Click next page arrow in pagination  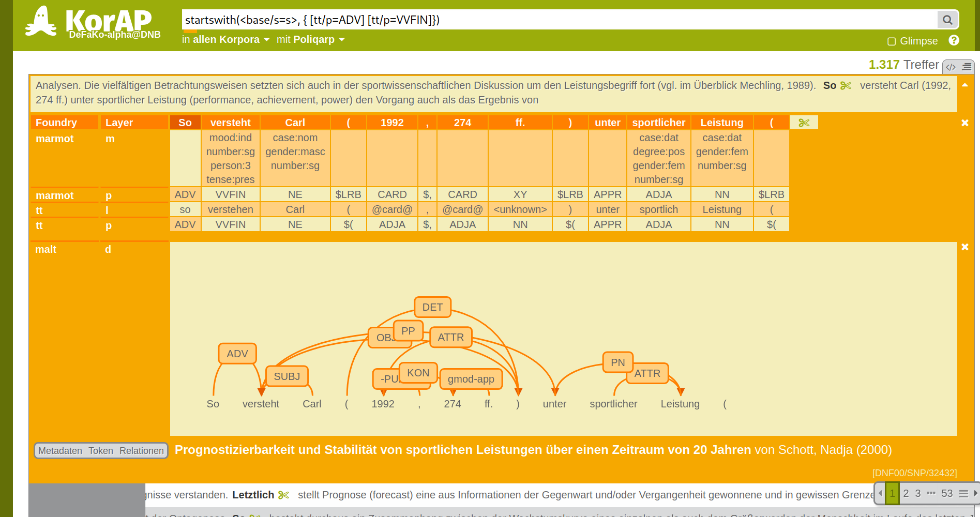click(975, 493)
